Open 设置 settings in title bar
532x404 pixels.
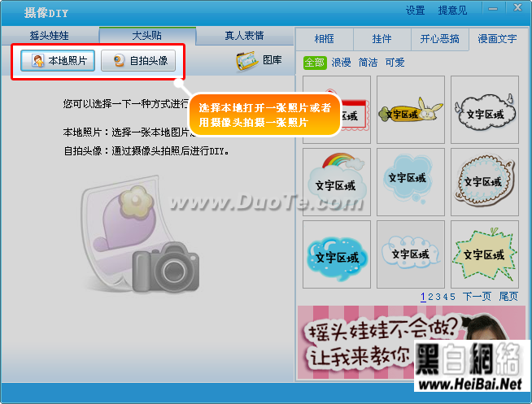point(416,11)
